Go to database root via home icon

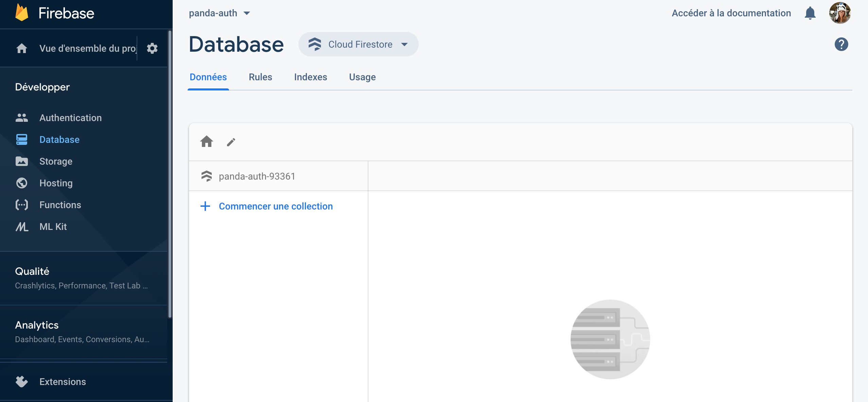coord(207,142)
